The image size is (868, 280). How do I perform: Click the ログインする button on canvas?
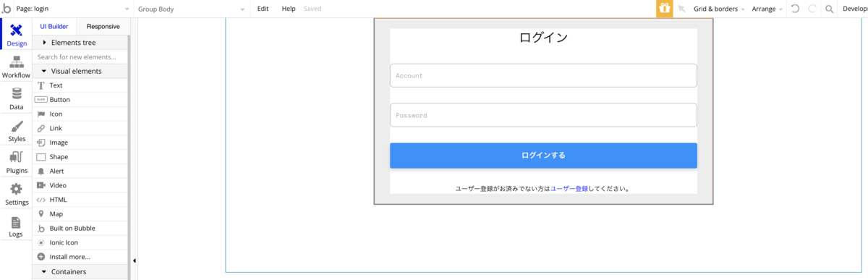pos(543,156)
